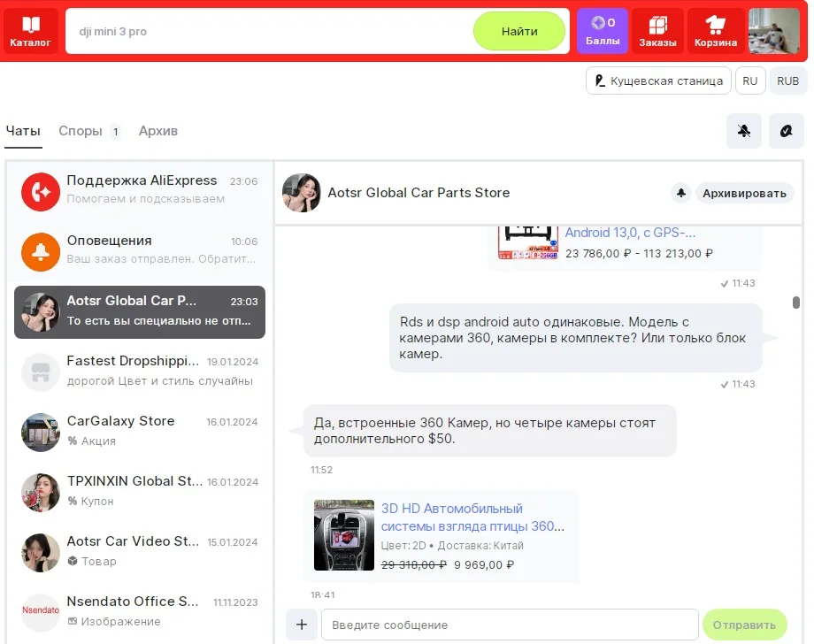Click the 360 bird-view car system thumbnail
Screen dimensions: 814x644
[343, 535]
